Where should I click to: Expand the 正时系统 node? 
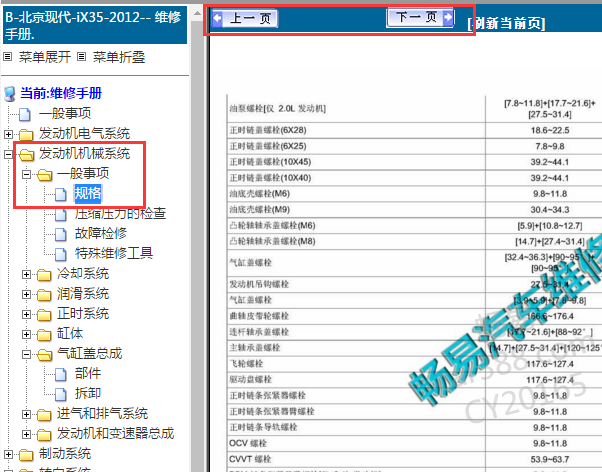click(x=26, y=314)
